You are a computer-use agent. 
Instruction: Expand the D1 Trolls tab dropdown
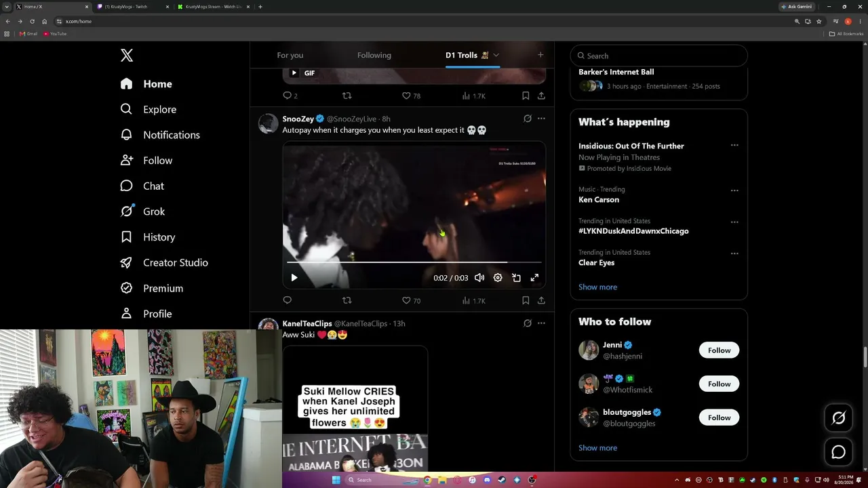point(496,55)
